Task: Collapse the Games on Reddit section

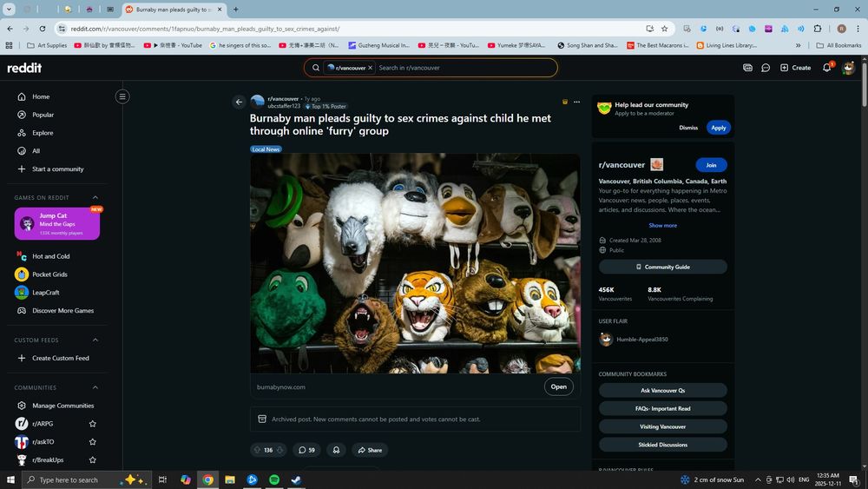Action: pos(95,197)
